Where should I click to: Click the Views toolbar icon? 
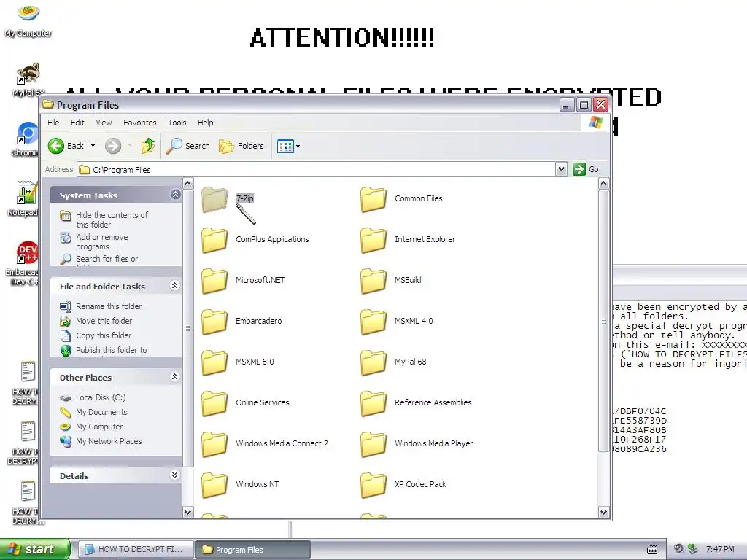(285, 146)
